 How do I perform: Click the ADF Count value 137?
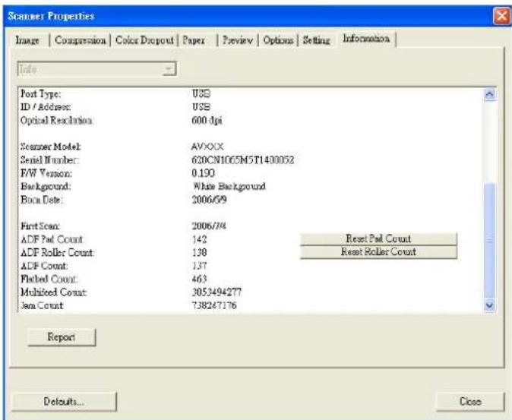200,266
